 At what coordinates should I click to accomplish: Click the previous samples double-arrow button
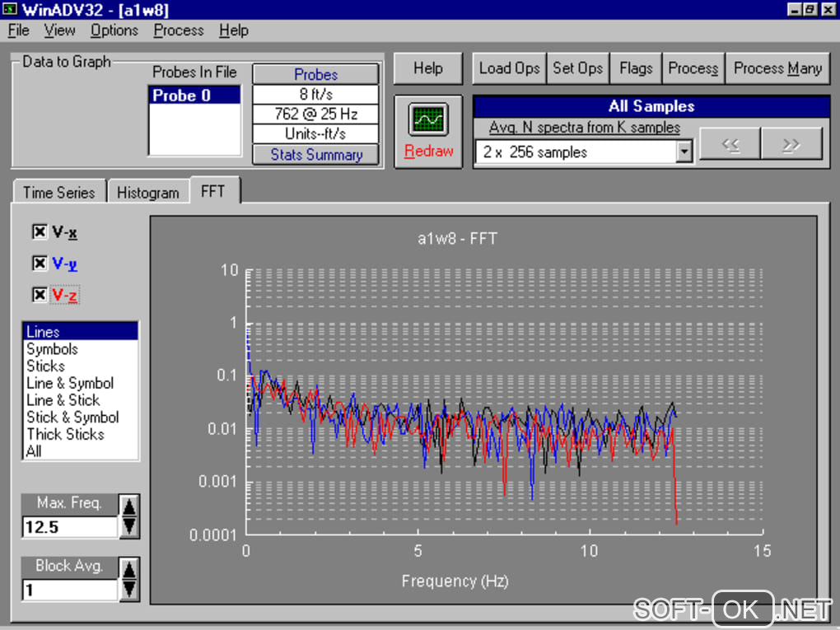730,145
